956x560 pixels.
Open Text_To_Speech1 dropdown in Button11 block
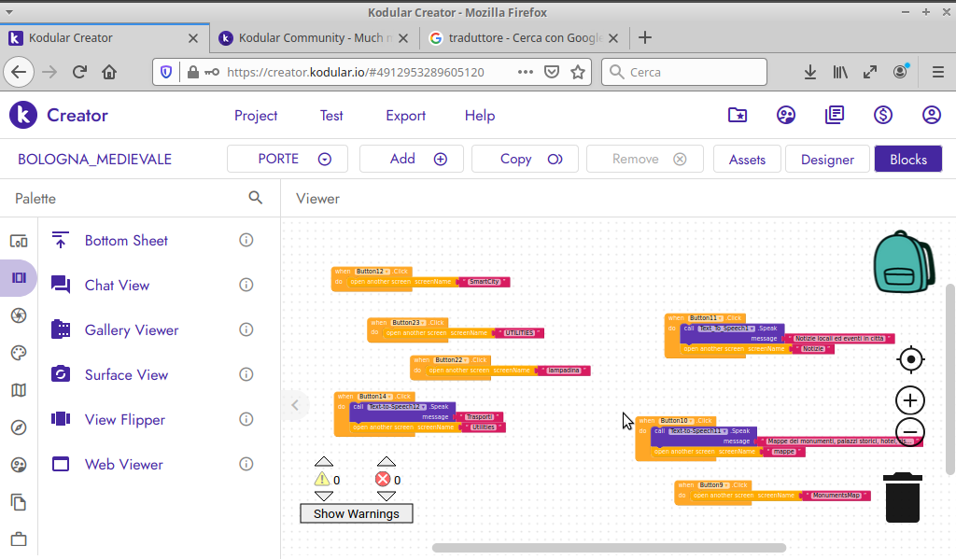click(x=726, y=328)
